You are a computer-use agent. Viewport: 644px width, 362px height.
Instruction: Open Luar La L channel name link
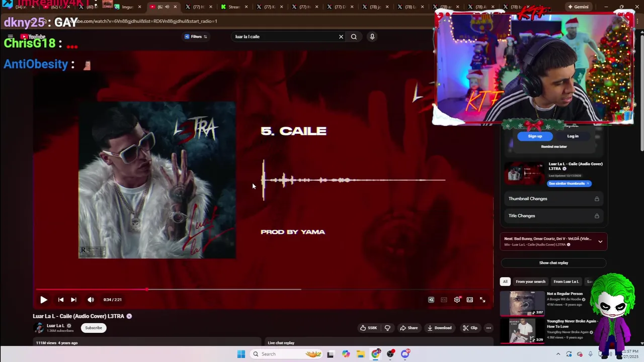(x=55, y=326)
